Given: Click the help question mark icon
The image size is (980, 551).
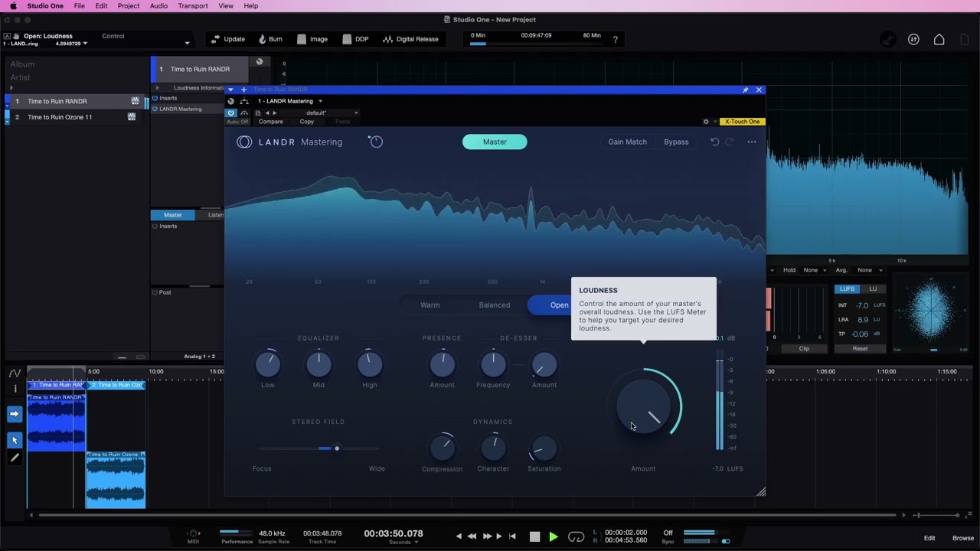Looking at the screenshot, I should (x=615, y=40).
